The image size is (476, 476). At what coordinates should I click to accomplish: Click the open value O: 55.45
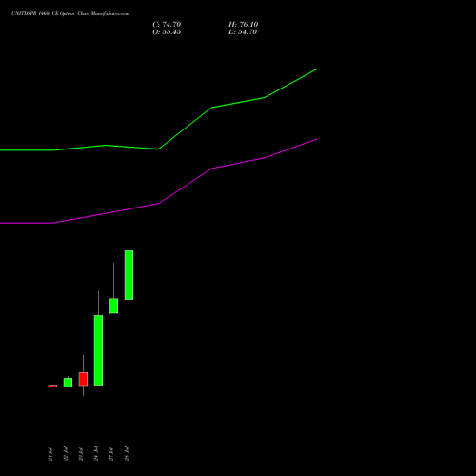(167, 32)
